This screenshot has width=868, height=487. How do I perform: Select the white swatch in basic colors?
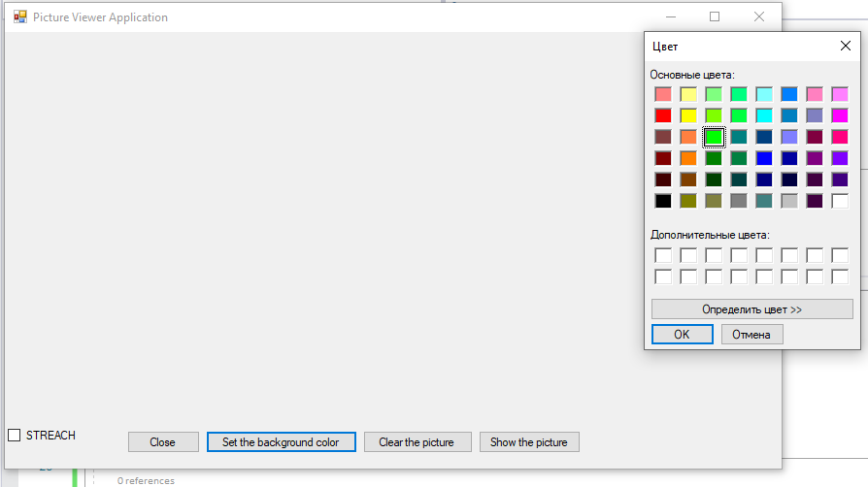coord(840,201)
